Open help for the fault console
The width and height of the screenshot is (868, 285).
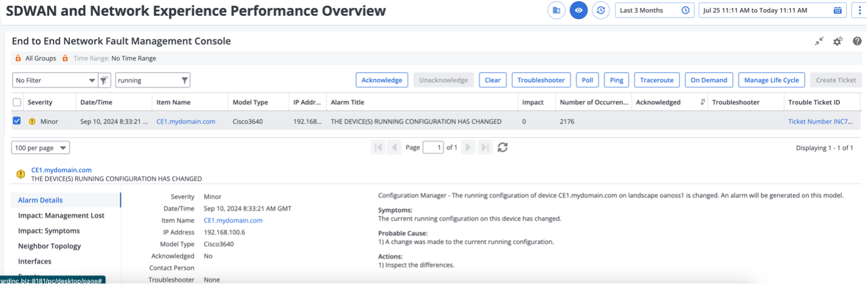[x=857, y=41]
